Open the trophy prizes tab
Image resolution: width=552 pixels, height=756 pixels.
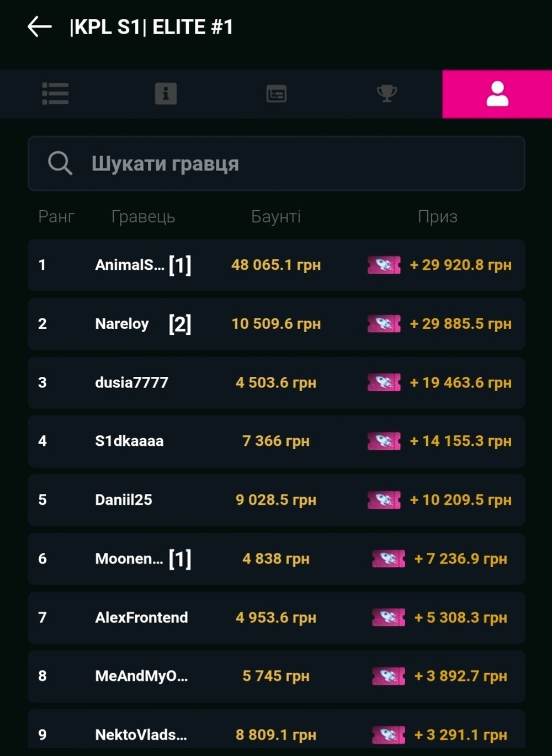(386, 94)
